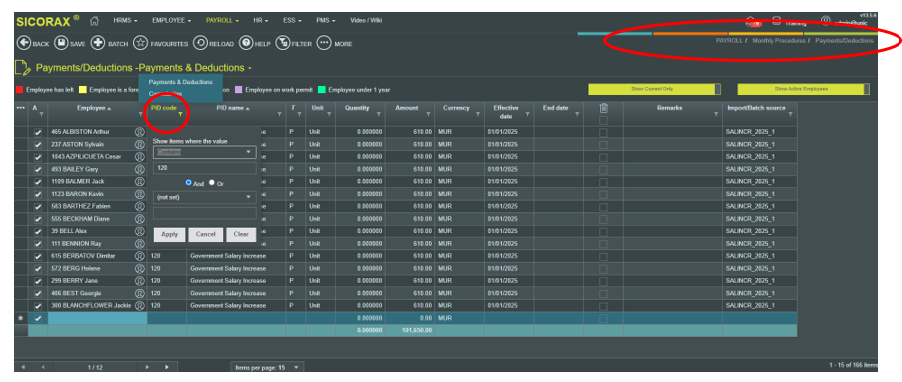The width and height of the screenshot is (902, 382).
Task: Toggle Show Active Employees switch
Action: (x=804, y=89)
